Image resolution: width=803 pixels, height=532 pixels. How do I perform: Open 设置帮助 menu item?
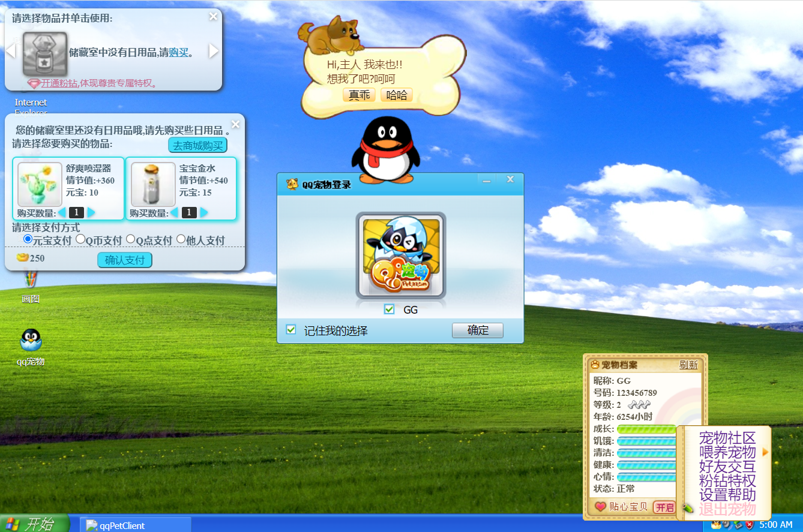727,495
